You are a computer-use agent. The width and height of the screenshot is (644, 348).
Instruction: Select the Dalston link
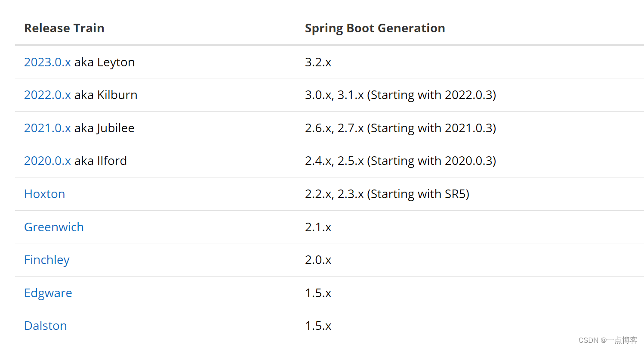[45, 326]
